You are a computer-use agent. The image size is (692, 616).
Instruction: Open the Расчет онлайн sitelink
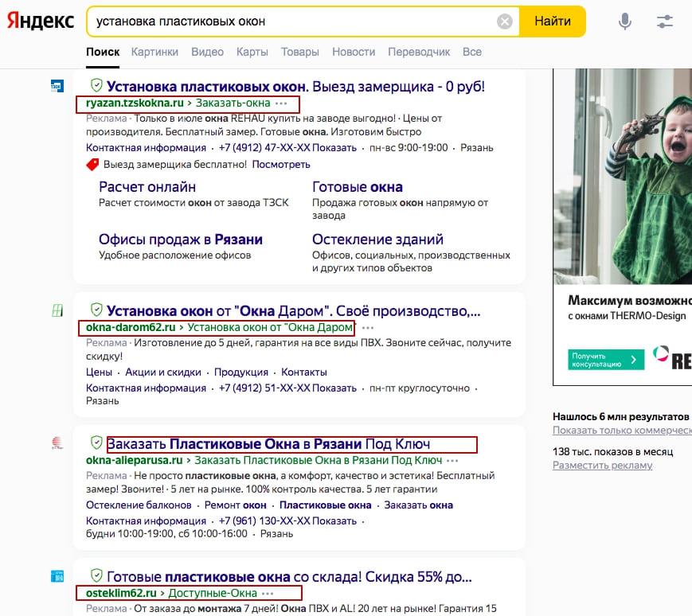(x=147, y=187)
